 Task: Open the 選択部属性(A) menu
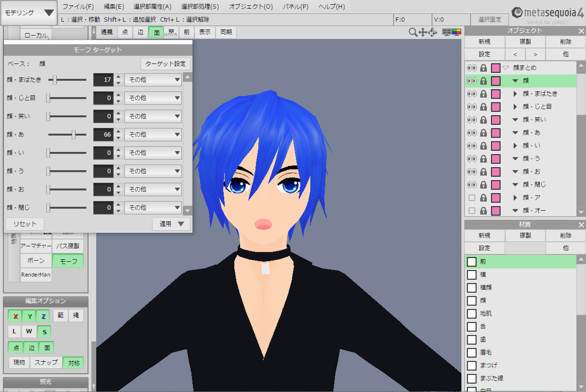152,7
